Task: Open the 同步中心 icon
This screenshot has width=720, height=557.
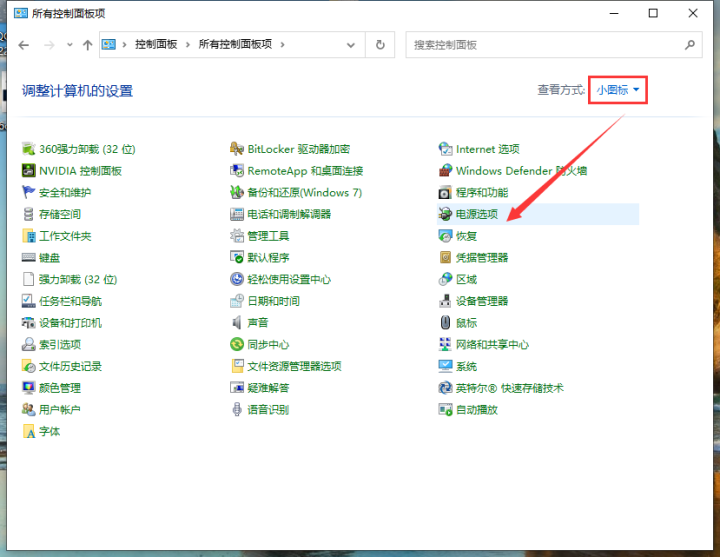Action: [236, 344]
